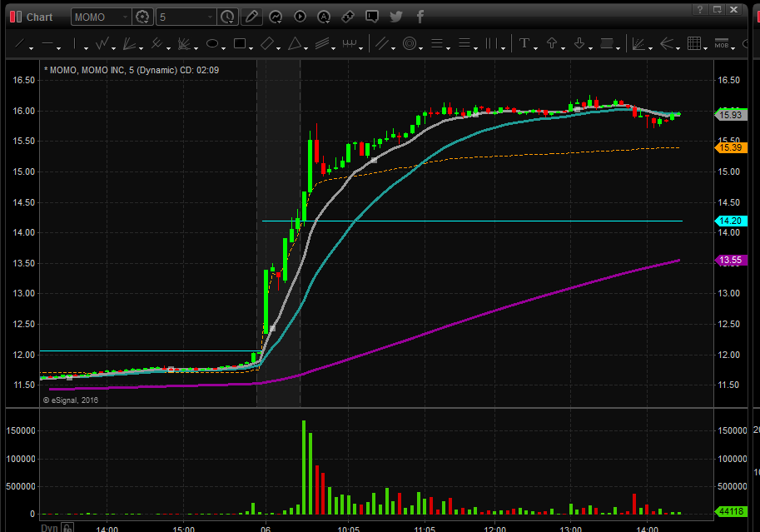Select the up arrow marker tool

(552, 43)
